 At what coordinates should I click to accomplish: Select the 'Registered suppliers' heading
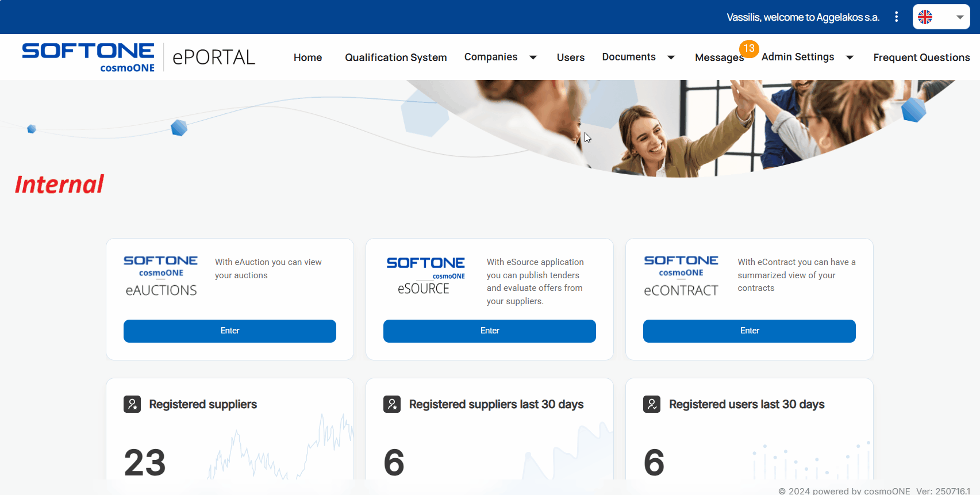click(203, 404)
